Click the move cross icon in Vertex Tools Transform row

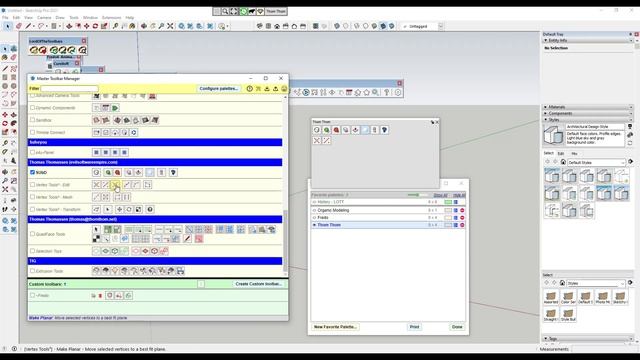tap(119, 209)
